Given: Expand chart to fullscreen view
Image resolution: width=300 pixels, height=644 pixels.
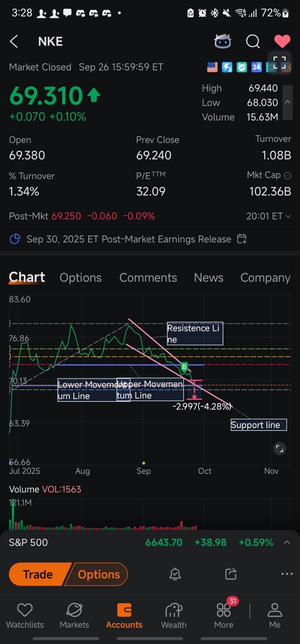Looking at the screenshot, I should coord(279,449).
